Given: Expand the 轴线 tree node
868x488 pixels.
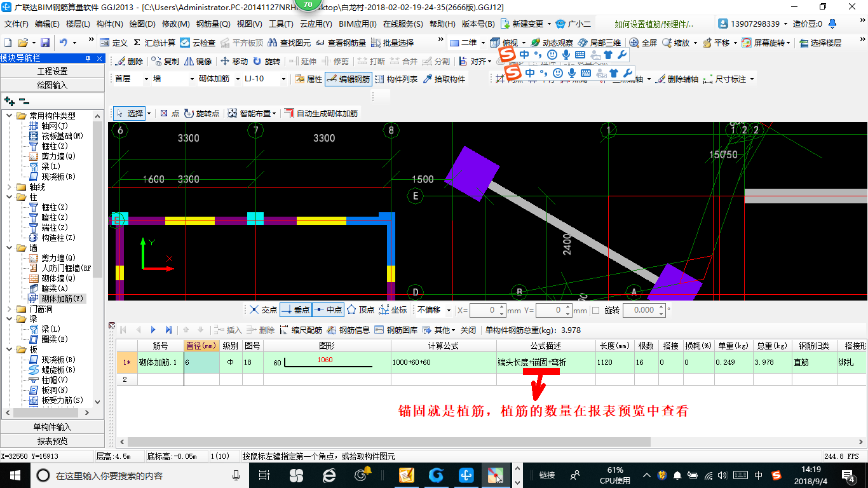Looking at the screenshot, I should 9,187.
